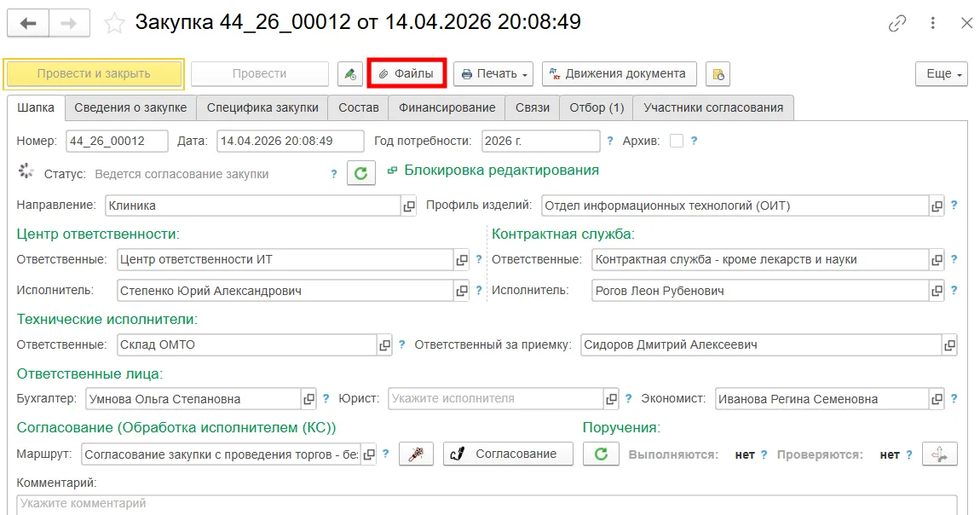Click the route tool icon next to Маршрут

416,454
